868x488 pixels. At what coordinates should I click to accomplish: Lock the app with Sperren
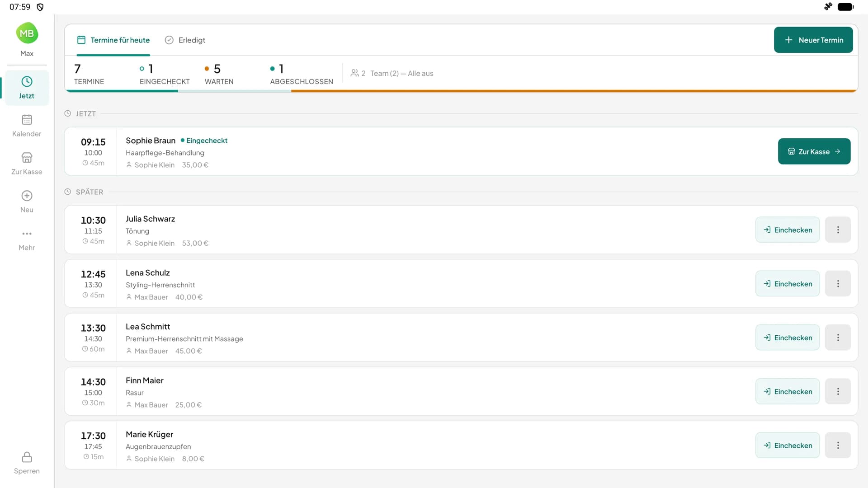pos(27,463)
